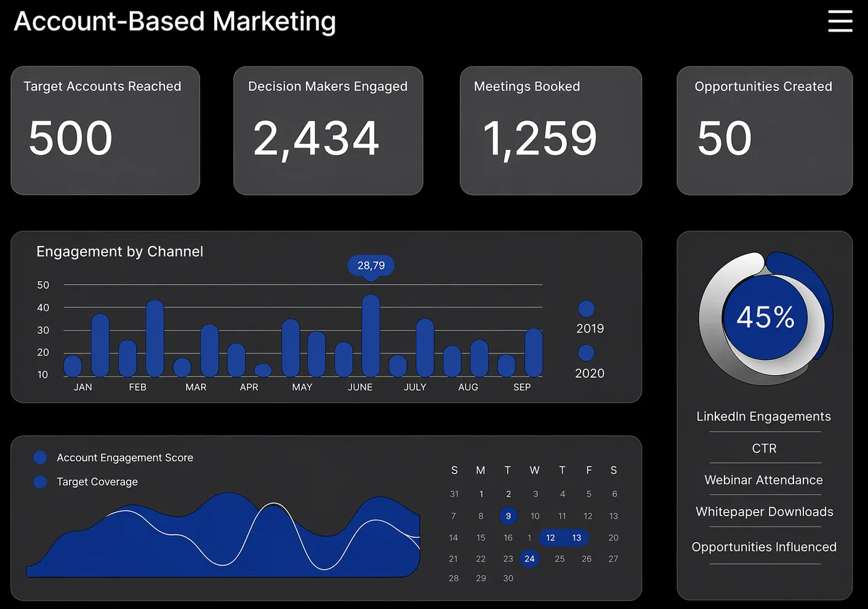868x609 pixels.
Task: Click JUNE axis label
Action: pyautogui.click(x=360, y=387)
